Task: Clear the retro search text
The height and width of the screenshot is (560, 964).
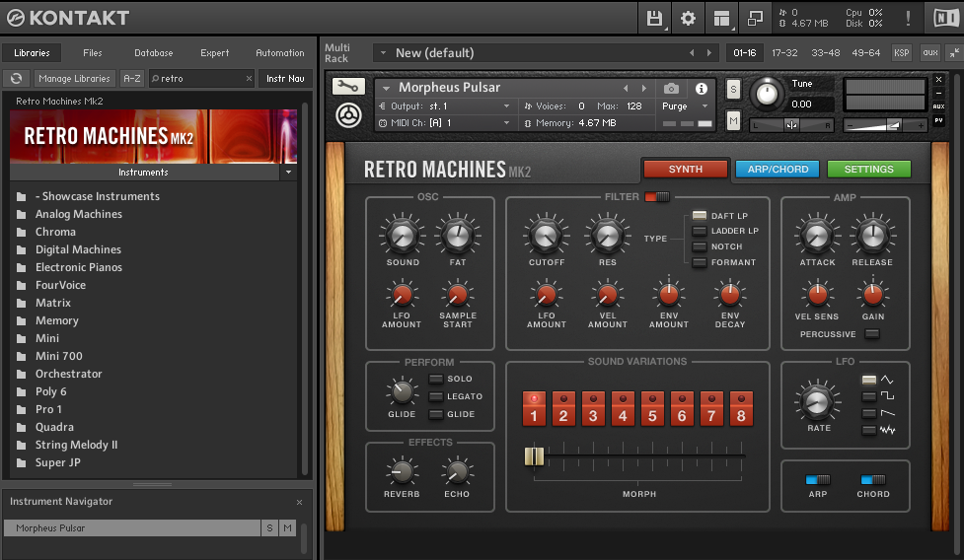Action: [249, 79]
